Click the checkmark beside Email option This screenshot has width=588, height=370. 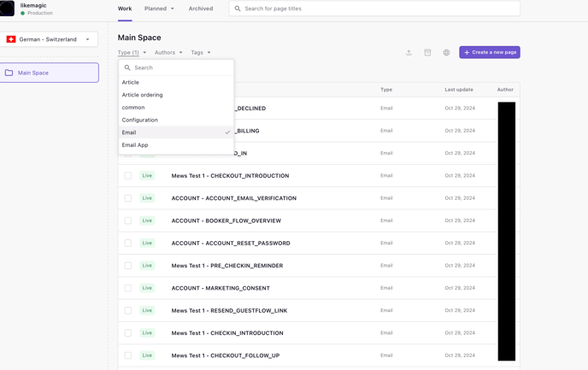tap(227, 132)
